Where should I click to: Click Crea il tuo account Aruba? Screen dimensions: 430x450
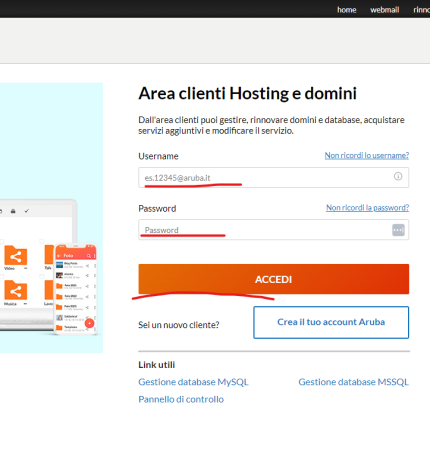(331, 322)
